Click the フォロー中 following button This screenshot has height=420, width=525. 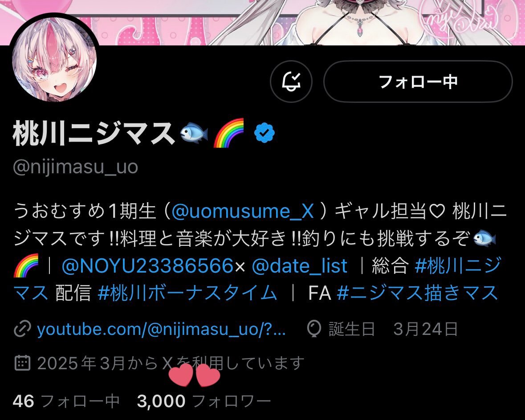pos(418,82)
